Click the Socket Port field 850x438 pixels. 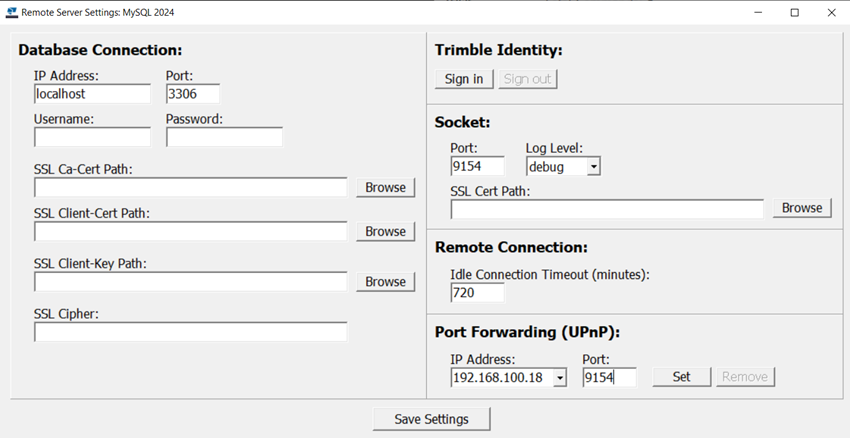pyautogui.click(x=477, y=167)
